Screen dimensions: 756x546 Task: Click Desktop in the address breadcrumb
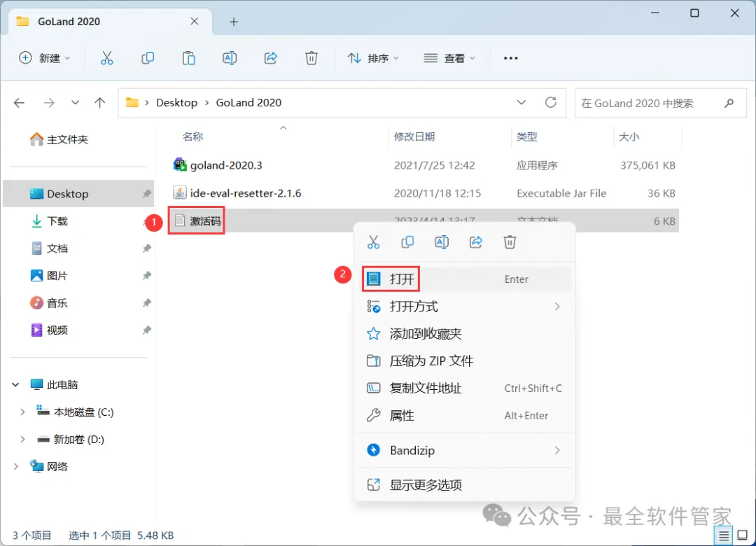pyautogui.click(x=177, y=103)
